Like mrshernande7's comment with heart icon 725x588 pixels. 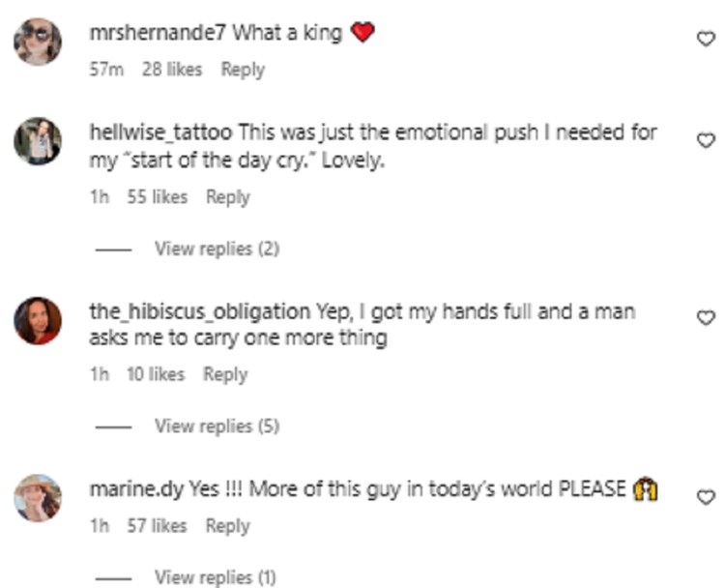click(706, 39)
